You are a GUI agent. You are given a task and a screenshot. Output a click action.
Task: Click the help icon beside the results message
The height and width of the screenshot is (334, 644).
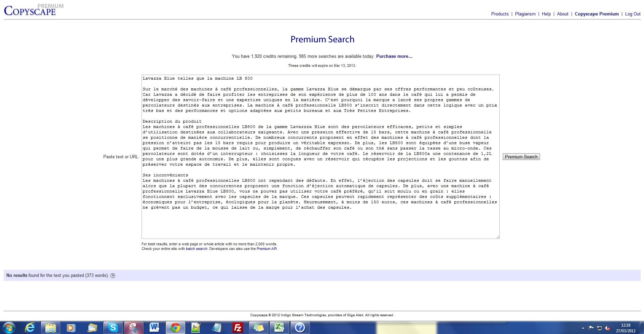[x=113, y=276]
